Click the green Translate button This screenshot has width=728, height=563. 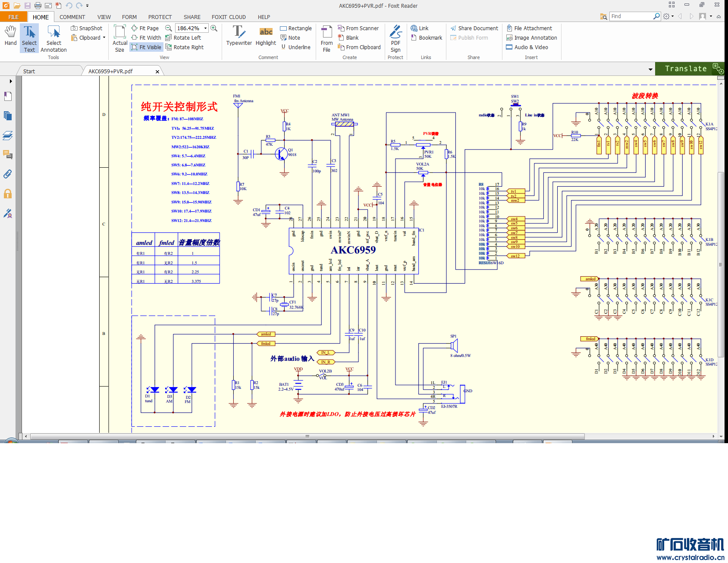[685, 69]
